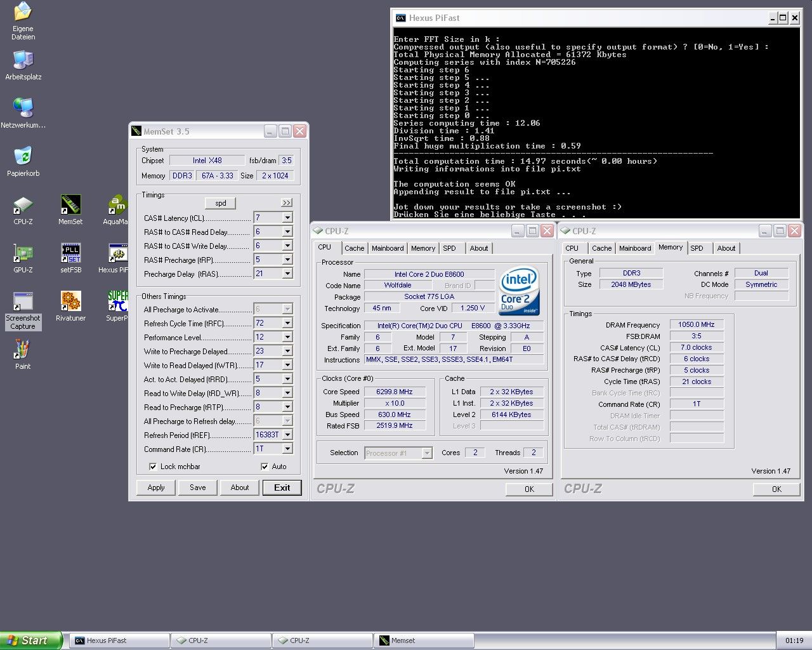
Task: Click the Chipset field showing Intel X48
Action: 207,161
